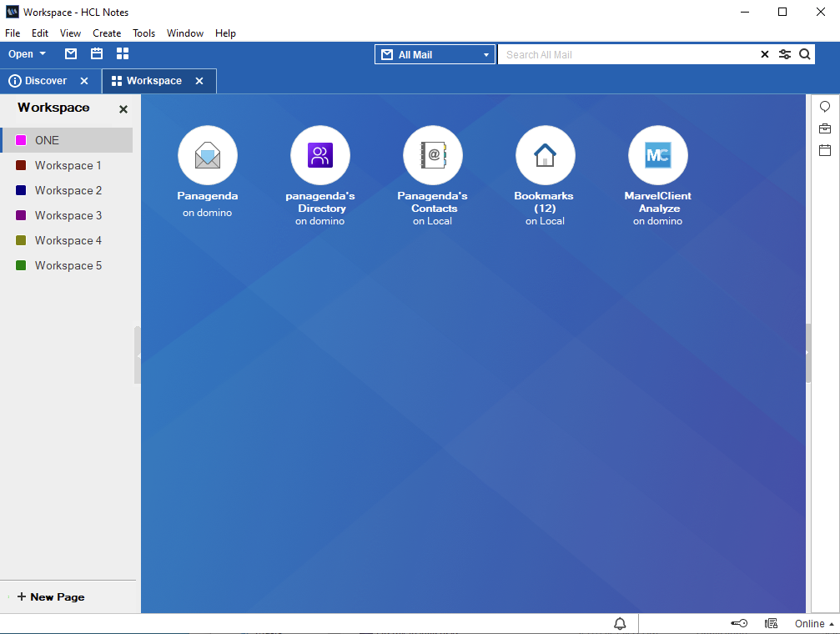
Task: Click the navy swatch beside Workspace 2
Action: (21, 191)
